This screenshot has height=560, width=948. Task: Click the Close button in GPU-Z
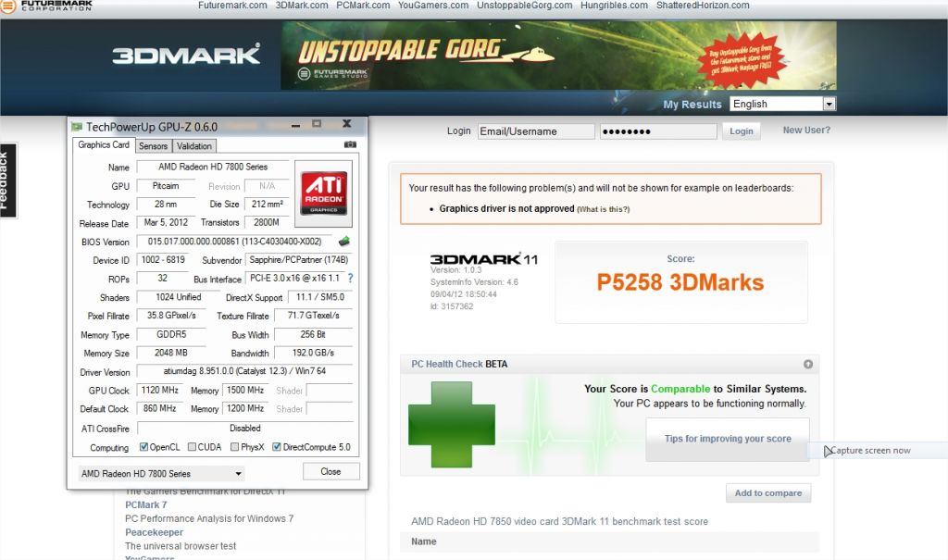tap(331, 472)
